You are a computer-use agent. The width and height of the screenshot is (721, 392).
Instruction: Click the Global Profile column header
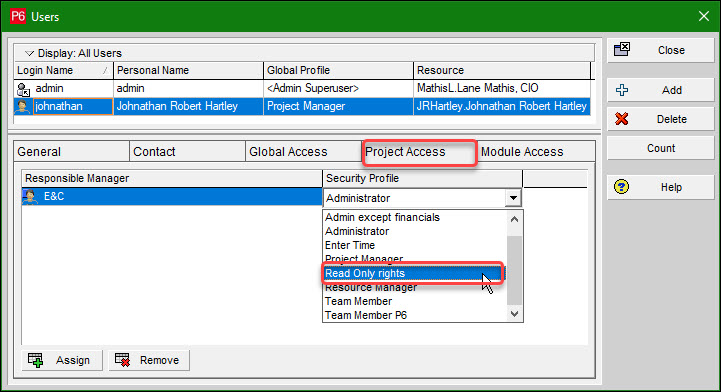coord(338,70)
